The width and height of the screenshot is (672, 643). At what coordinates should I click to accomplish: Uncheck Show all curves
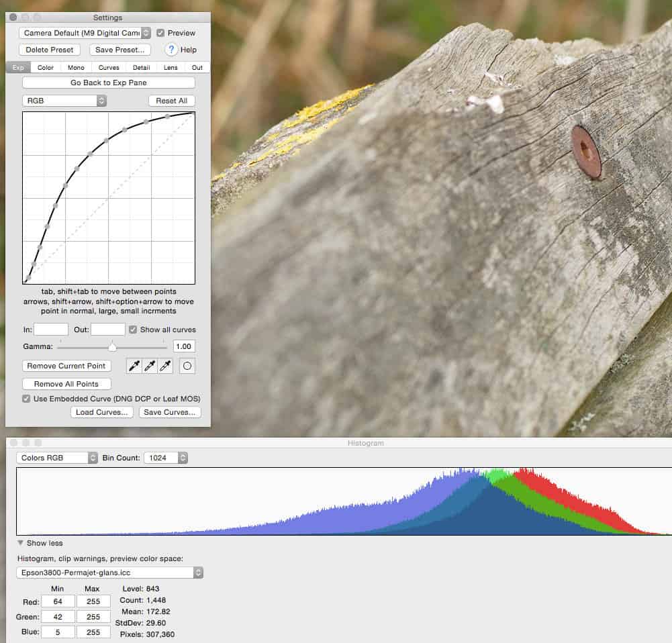pyautogui.click(x=133, y=330)
